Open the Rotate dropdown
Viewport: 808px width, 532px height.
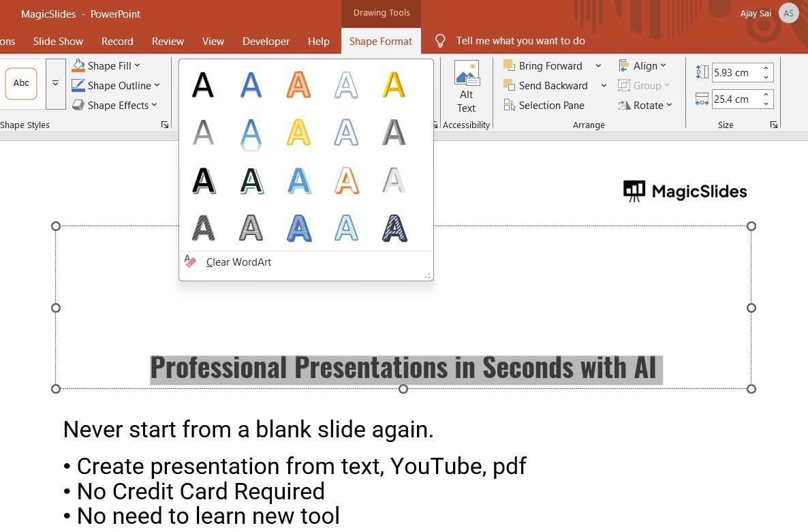click(x=645, y=105)
